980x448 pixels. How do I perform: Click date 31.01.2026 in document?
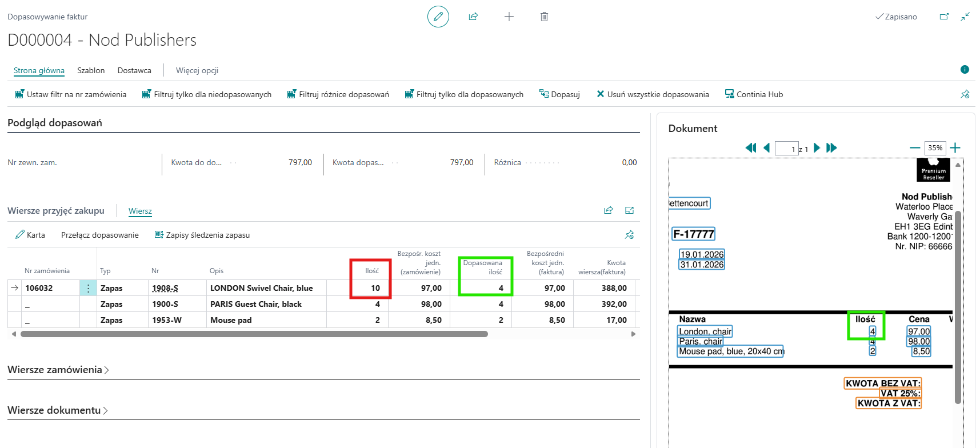click(702, 265)
